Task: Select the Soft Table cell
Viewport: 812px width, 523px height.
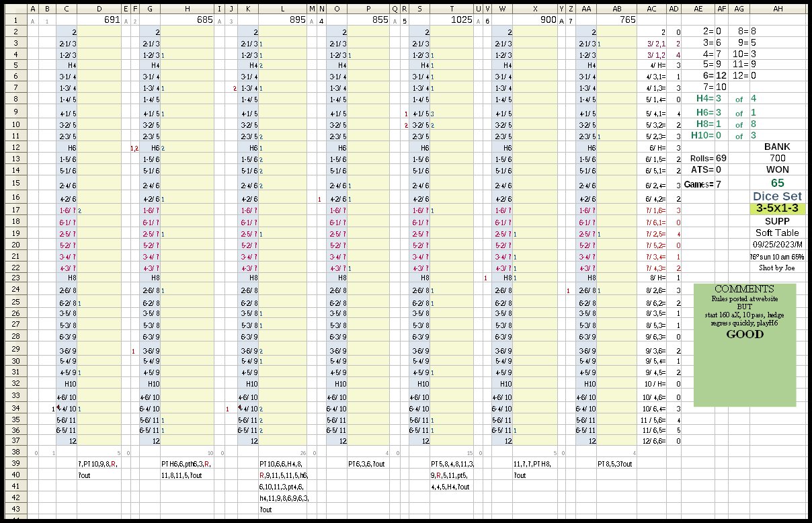Action: coord(778,233)
